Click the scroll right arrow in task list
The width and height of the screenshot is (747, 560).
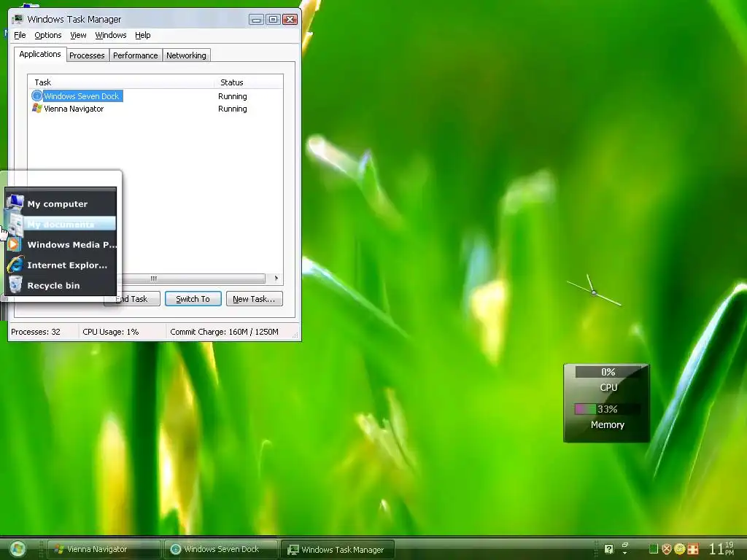pos(276,278)
